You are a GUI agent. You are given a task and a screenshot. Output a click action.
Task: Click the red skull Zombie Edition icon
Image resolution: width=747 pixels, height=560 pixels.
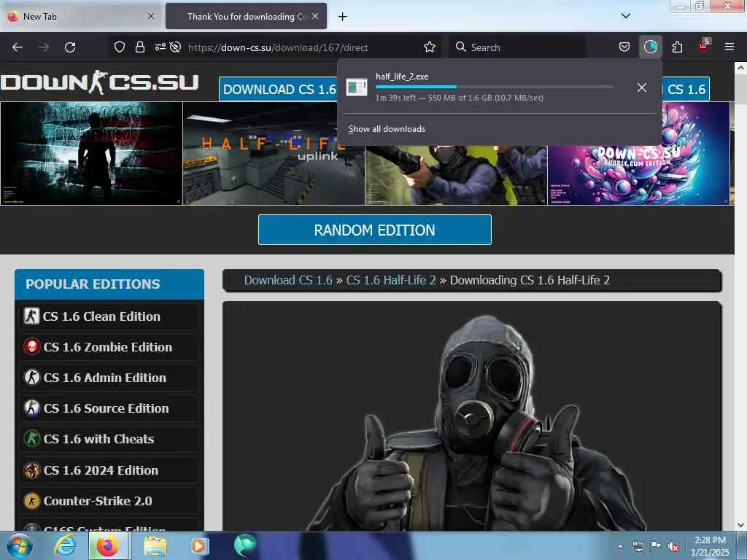[31, 346]
